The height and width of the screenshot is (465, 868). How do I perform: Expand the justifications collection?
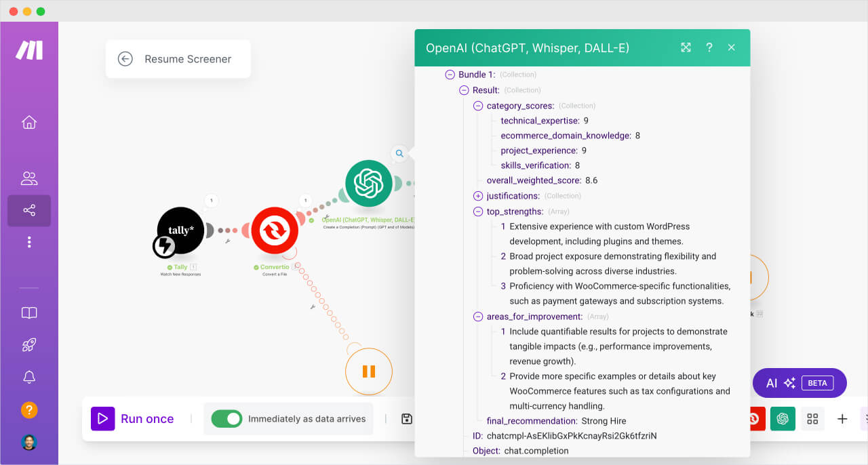[x=478, y=196]
